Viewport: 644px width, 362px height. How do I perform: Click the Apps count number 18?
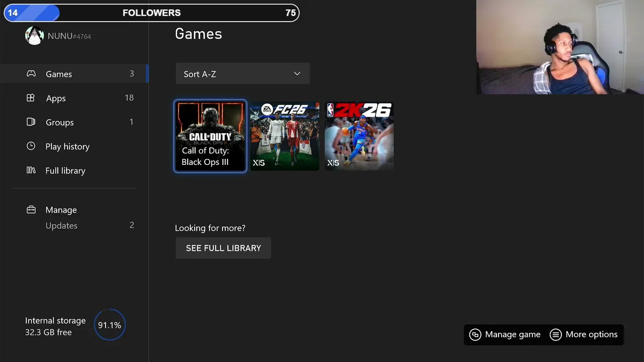[x=129, y=98]
